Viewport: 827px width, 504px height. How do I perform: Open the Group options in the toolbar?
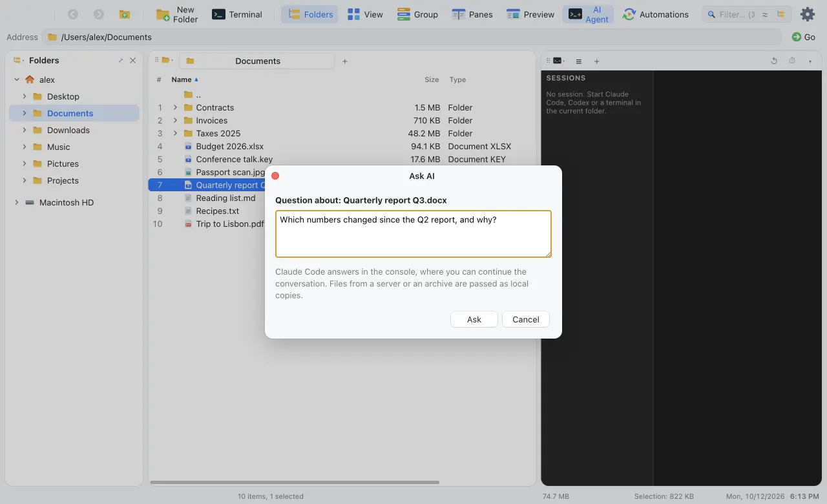tap(417, 14)
